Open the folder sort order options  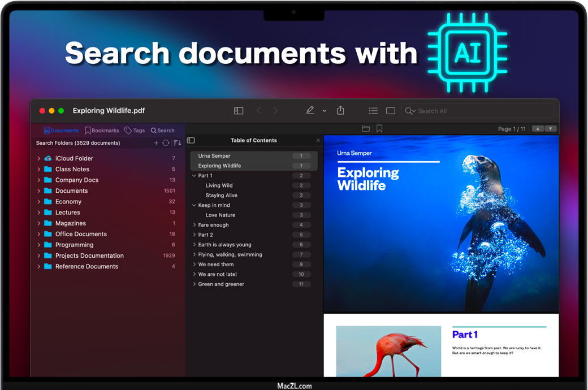[178, 143]
